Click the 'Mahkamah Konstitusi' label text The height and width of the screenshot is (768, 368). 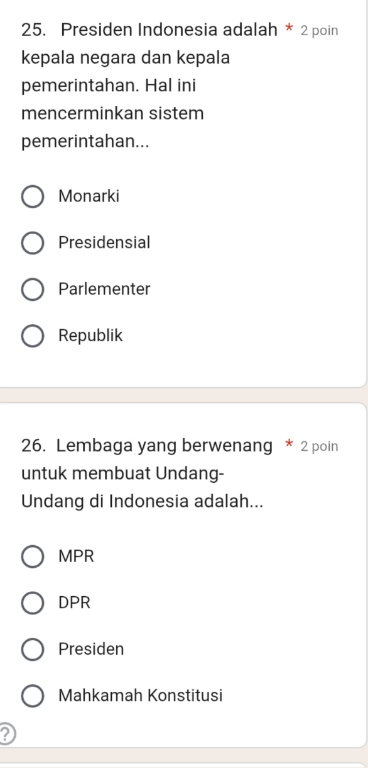(140, 695)
